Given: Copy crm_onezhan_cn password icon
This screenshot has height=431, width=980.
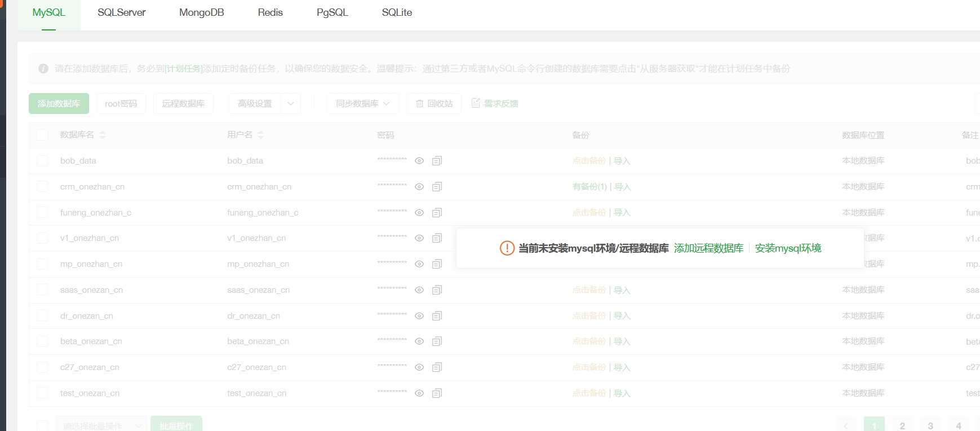Looking at the screenshot, I should point(437,187).
